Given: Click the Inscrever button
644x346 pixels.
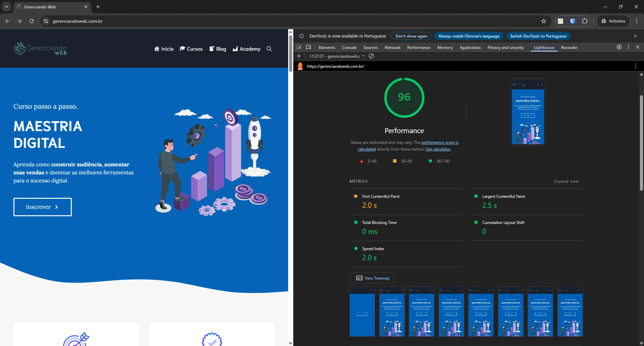Looking at the screenshot, I should 43,207.
